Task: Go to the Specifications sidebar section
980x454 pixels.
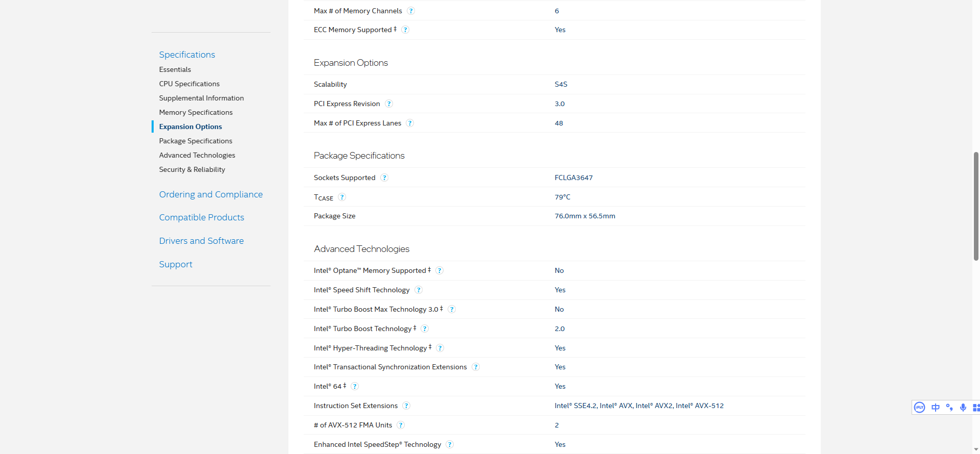Action: coord(187,55)
